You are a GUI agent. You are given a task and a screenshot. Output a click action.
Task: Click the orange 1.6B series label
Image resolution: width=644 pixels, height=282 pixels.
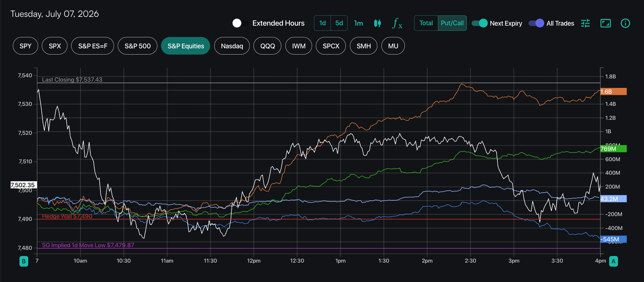(x=613, y=92)
